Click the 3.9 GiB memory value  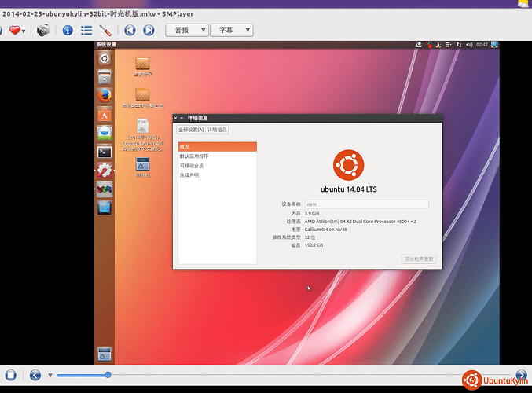click(x=312, y=214)
